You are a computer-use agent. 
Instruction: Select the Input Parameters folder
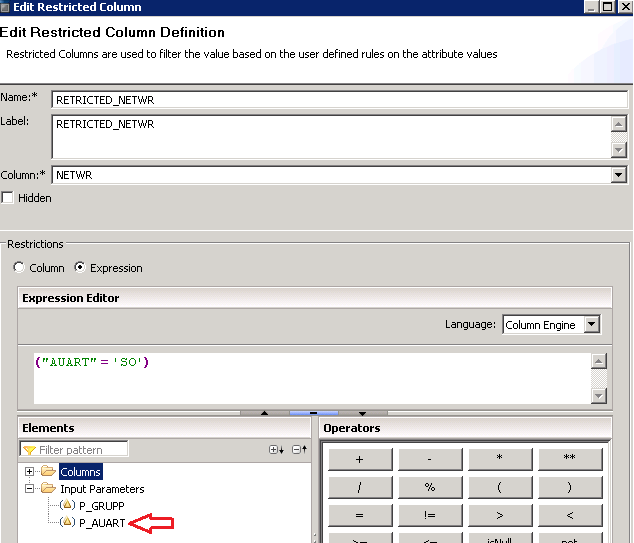tap(102, 489)
